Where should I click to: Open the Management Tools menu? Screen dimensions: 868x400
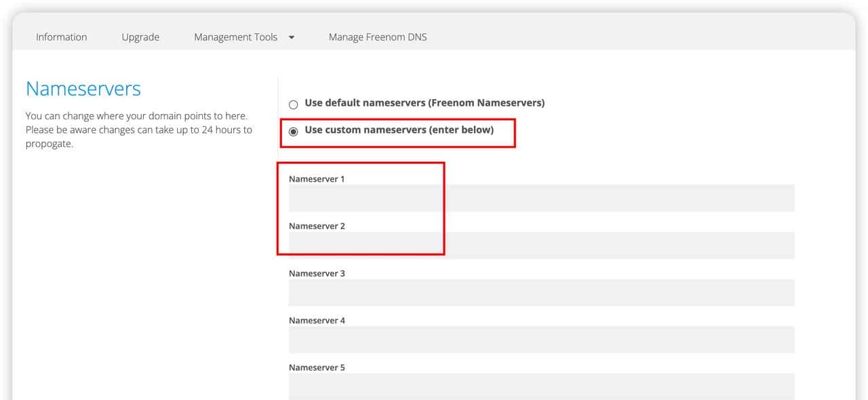(x=235, y=37)
